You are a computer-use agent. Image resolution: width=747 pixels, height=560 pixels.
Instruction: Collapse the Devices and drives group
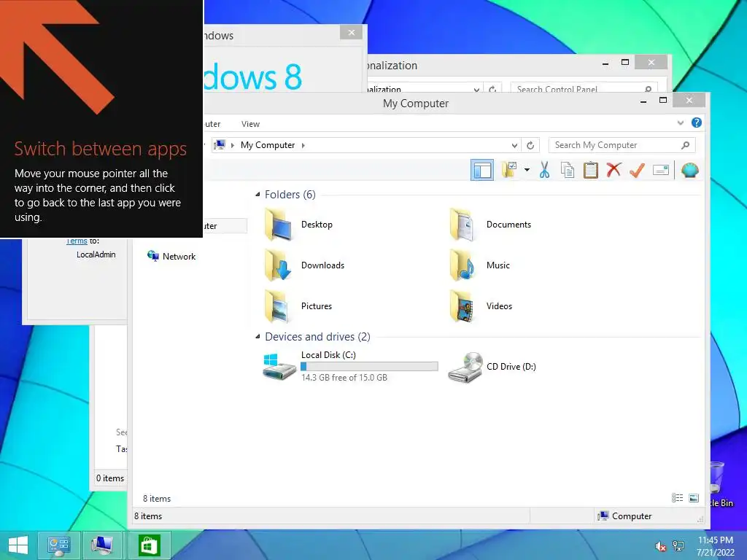[258, 337]
